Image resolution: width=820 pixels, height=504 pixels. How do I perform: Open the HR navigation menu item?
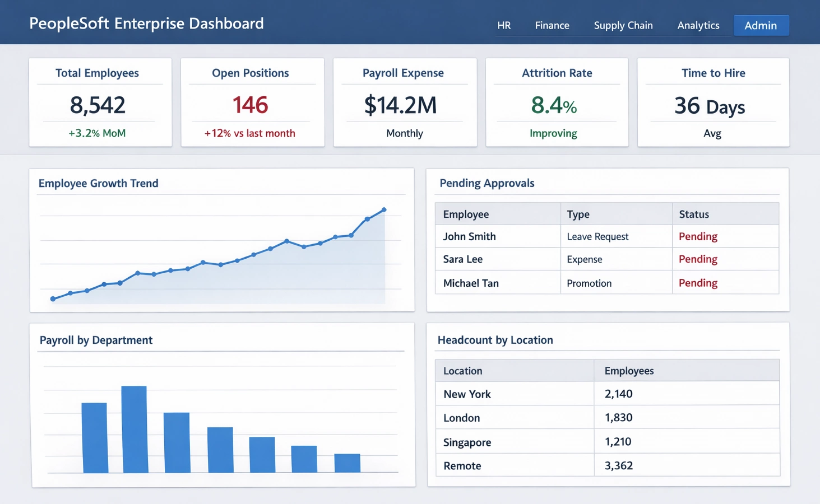pos(503,25)
